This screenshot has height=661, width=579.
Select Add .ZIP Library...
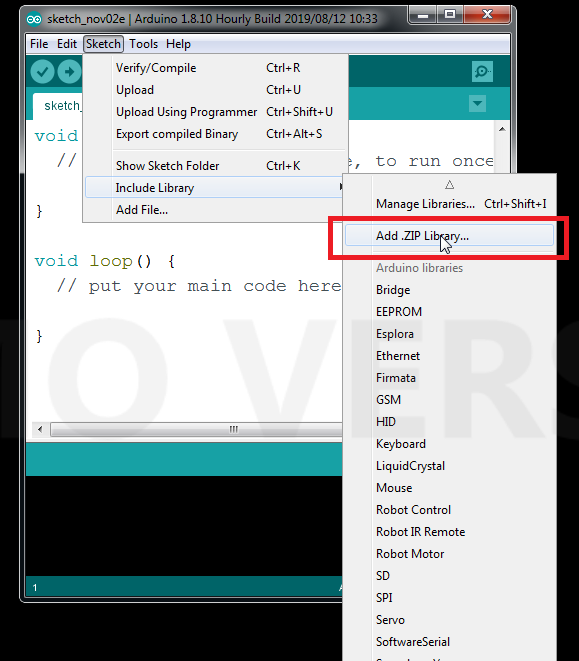point(450,236)
